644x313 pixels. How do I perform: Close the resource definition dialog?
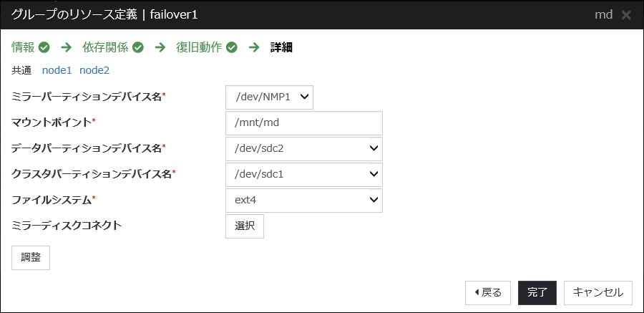coord(626,14)
